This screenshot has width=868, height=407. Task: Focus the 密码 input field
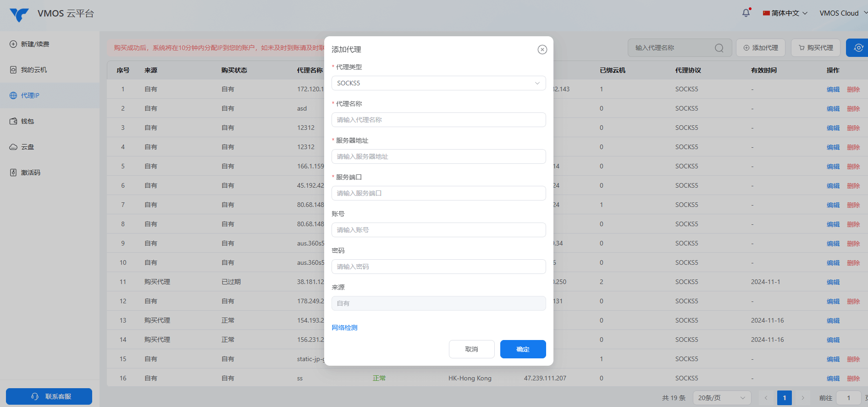pyautogui.click(x=438, y=267)
